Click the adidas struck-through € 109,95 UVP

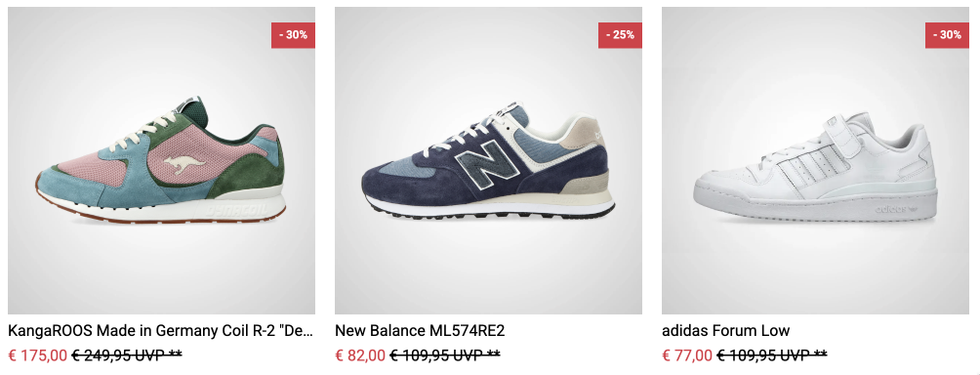[772, 355]
